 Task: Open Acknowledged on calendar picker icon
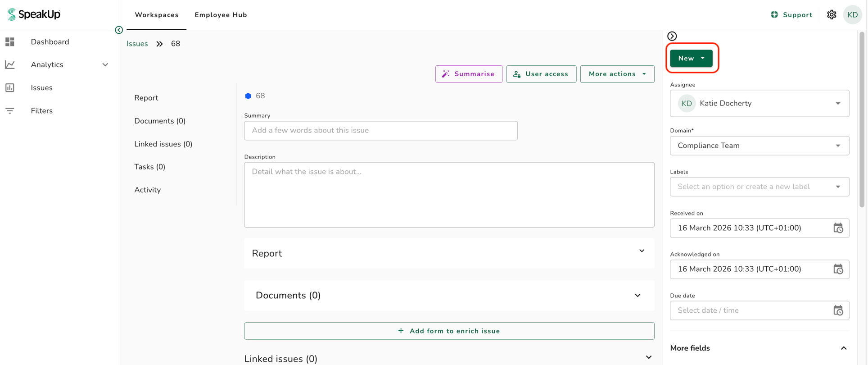(x=838, y=269)
